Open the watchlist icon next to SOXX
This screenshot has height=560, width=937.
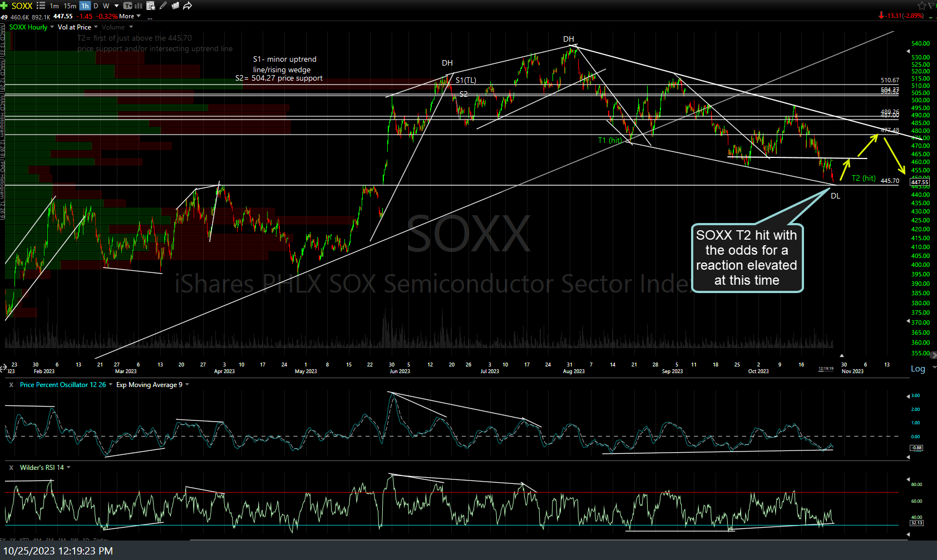click(x=40, y=6)
